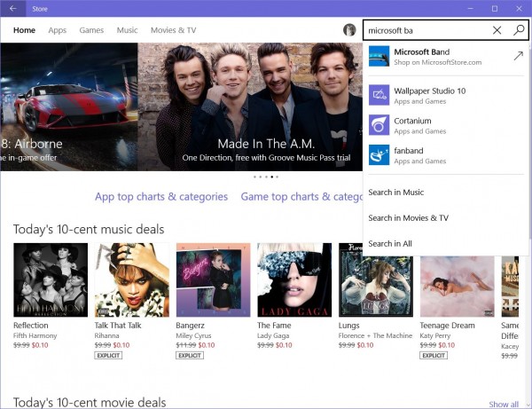Viewport: 532px width, 409px height.
Task: Open the Games tab
Action: pyautogui.click(x=91, y=30)
